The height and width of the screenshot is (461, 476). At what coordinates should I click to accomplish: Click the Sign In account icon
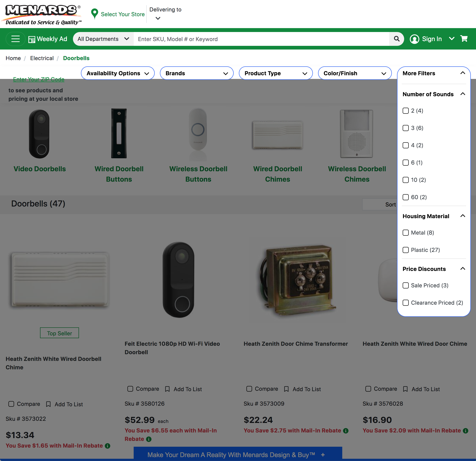coord(415,39)
